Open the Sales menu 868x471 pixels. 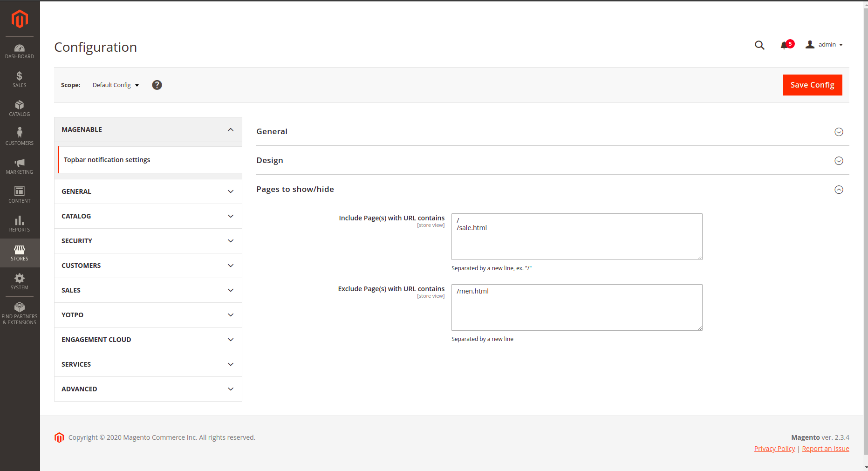pos(20,80)
